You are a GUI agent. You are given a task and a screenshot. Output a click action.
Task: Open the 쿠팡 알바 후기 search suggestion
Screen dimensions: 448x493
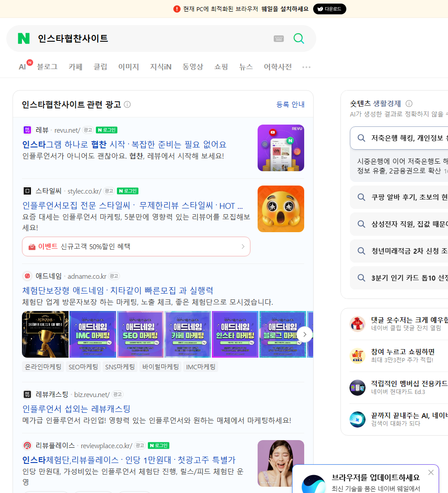pos(399,197)
